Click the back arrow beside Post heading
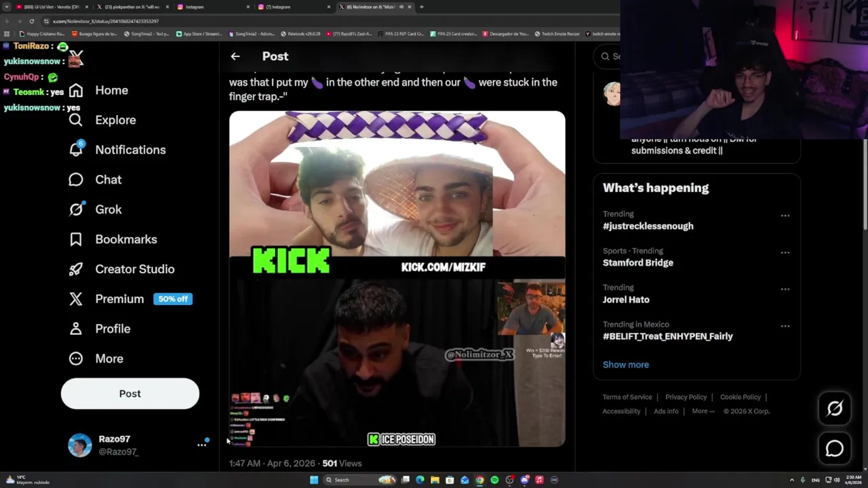This screenshot has width=868, height=488. point(235,56)
